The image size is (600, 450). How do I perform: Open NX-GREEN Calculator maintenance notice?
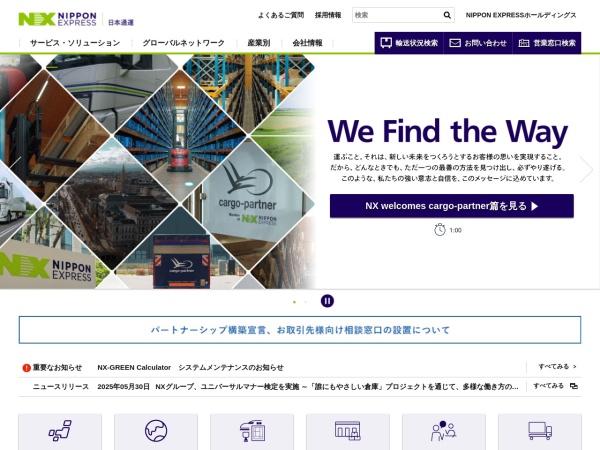[190, 367]
